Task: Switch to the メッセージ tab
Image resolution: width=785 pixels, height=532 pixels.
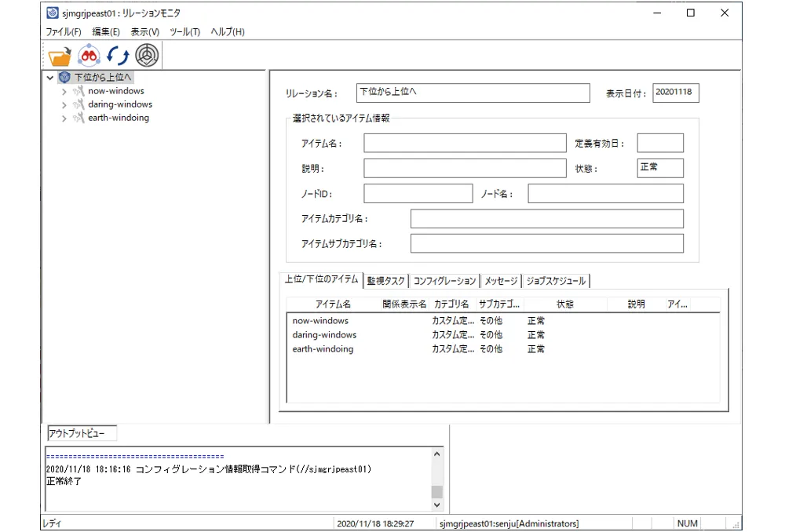Action: coord(501,281)
